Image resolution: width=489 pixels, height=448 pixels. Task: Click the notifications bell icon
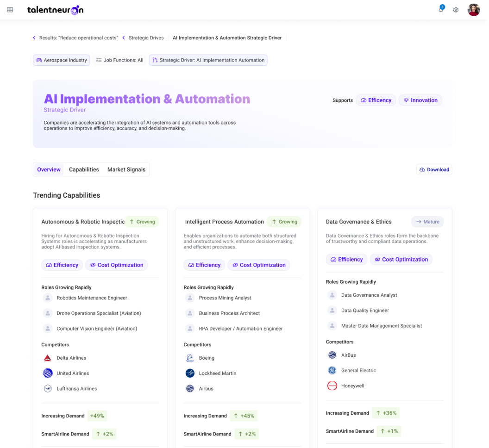pyautogui.click(x=441, y=10)
